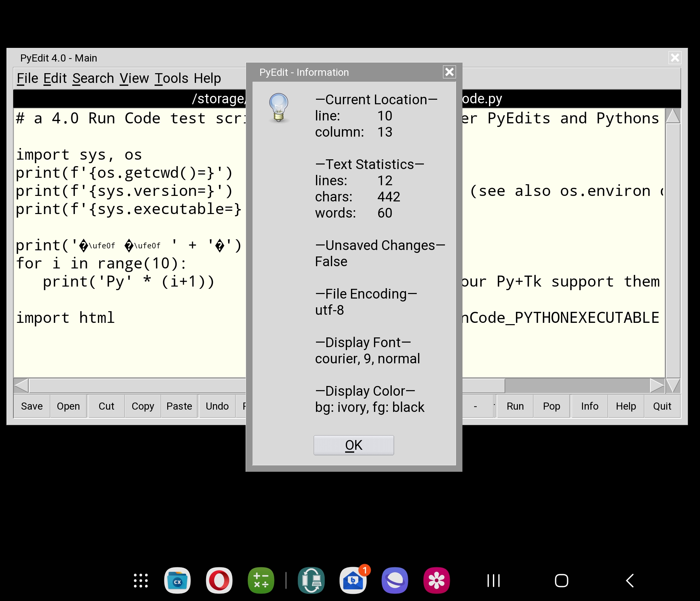Click the Save toolbar button
700x601 pixels.
point(32,406)
